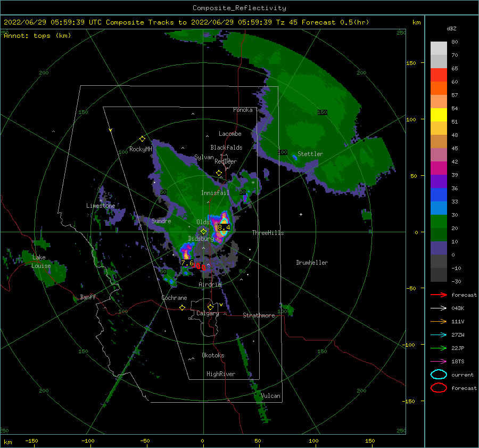Click the magenta swatch between 42 and 39 dBZ
This screenshot has width=479, height=448.
[439, 168]
